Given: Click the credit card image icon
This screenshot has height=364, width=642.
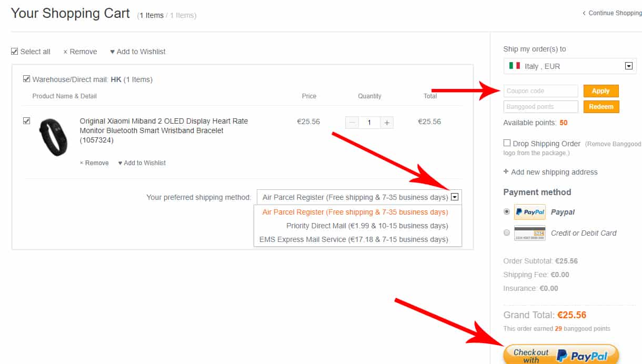Looking at the screenshot, I should (529, 233).
